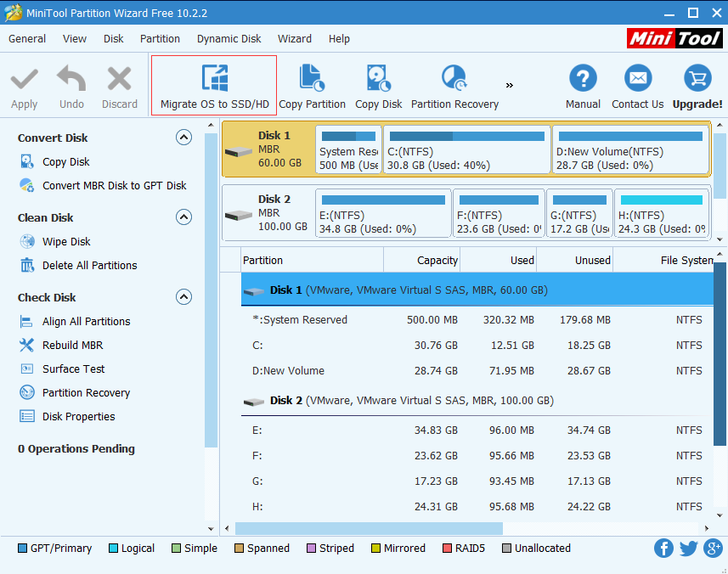Image resolution: width=728 pixels, height=574 pixels.
Task: Sort by the File System column header
Action: [663, 261]
